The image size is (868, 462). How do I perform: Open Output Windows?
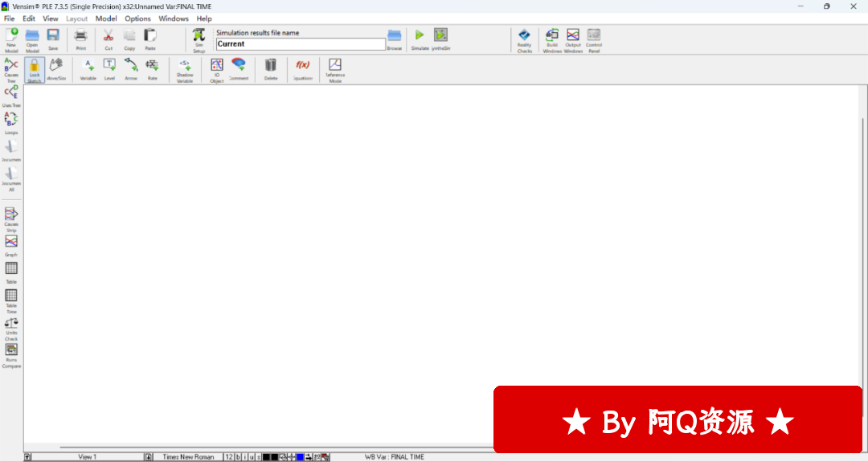pos(573,40)
